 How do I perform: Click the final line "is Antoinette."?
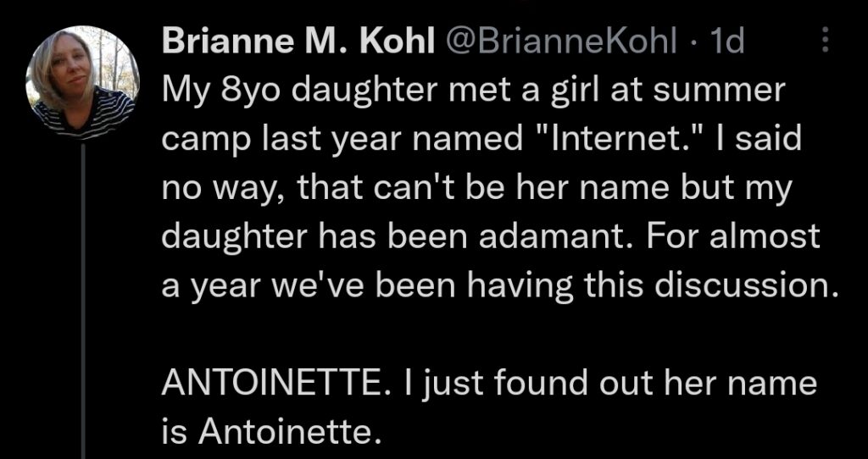tap(272, 431)
